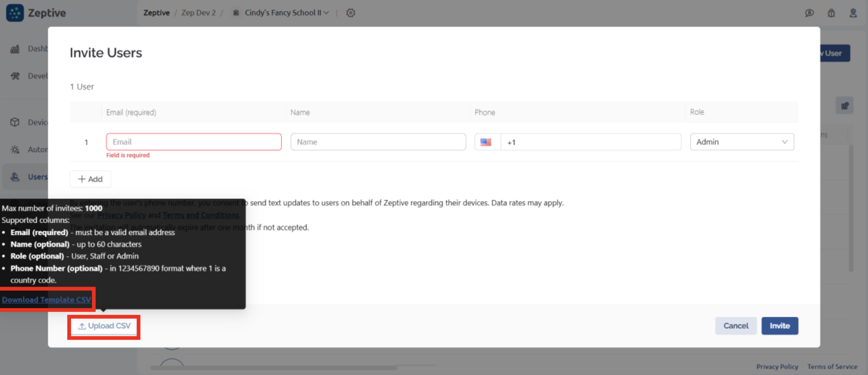Select Zep Dev 2 breadcrumb item
Screen dimensions: 868x375
(x=198, y=13)
